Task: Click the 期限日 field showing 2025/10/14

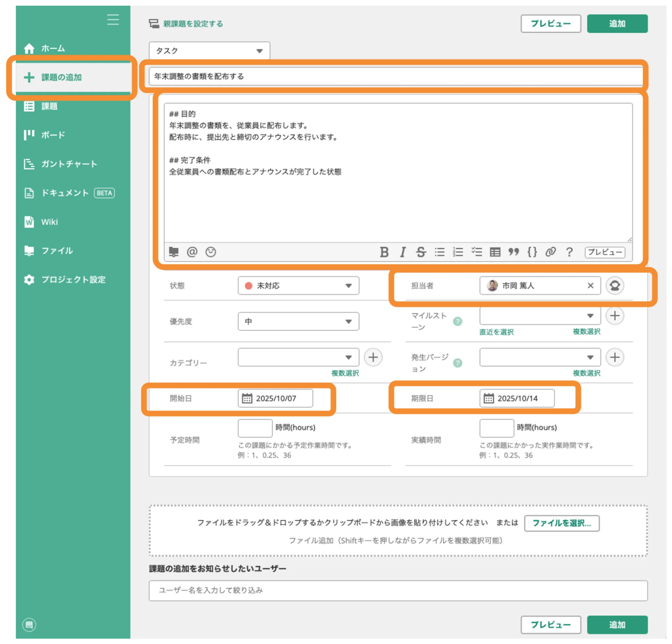Action: [517, 398]
